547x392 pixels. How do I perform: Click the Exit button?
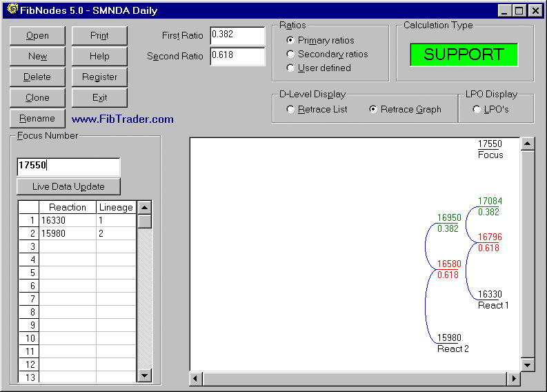(x=99, y=98)
